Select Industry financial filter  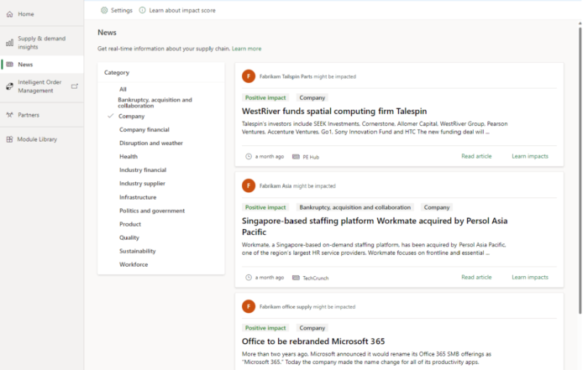[143, 170]
